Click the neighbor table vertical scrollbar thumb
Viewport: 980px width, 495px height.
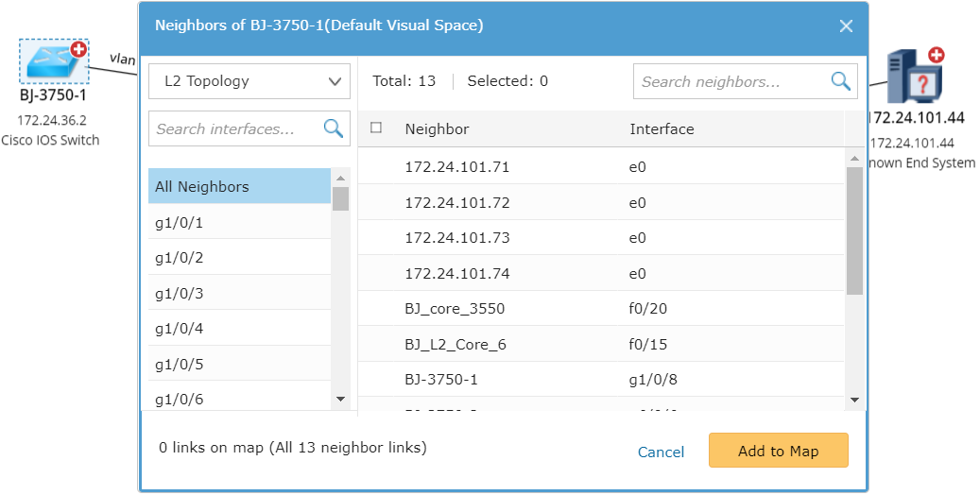[x=853, y=231]
